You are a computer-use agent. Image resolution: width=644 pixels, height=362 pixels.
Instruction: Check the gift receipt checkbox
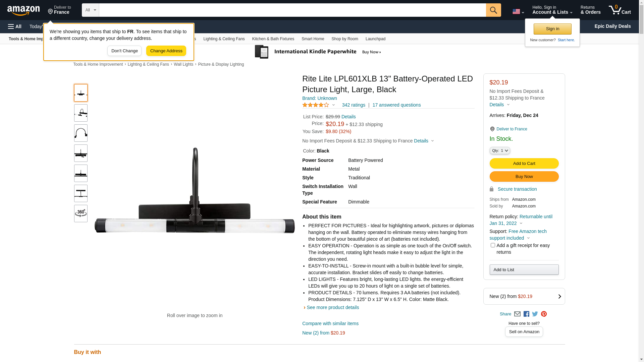pyautogui.click(x=493, y=245)
